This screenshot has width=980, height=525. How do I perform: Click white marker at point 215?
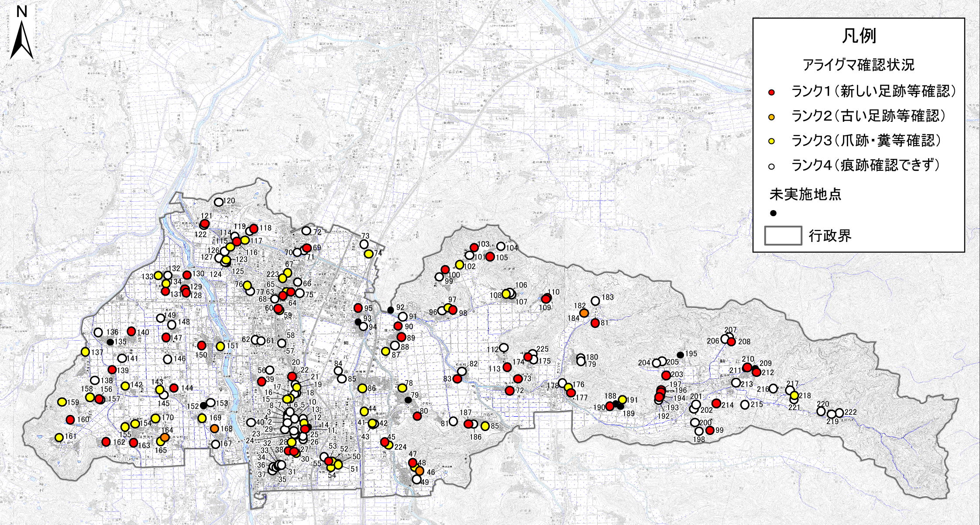tap(745, 405)
